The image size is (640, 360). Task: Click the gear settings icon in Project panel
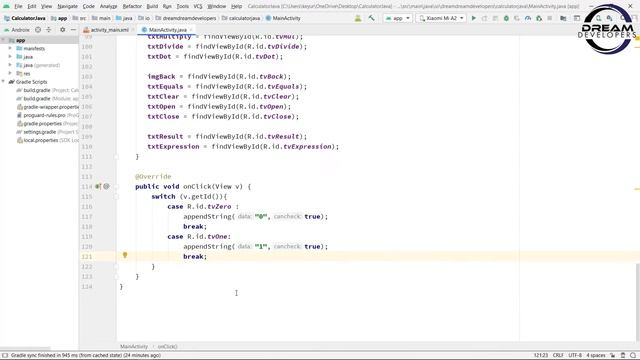(x=62, y=30)
